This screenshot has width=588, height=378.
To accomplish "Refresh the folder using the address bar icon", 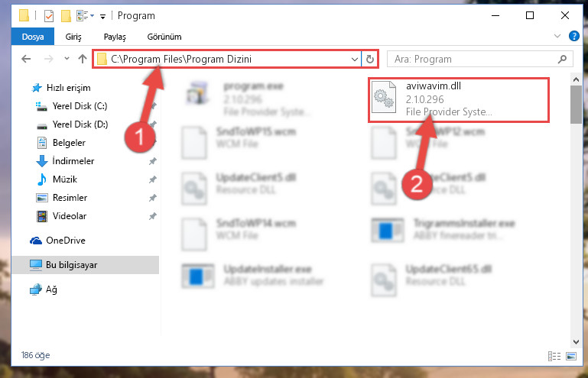I will click(x=370, y=60).
